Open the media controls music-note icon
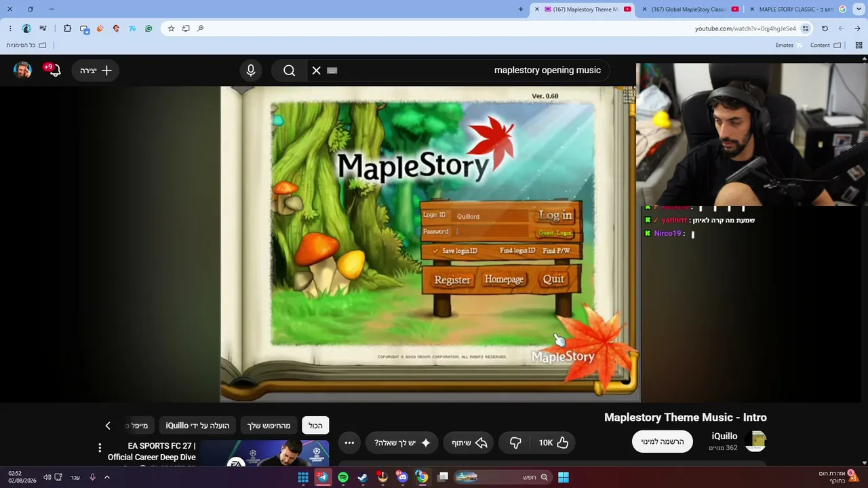The image size is (868, 488). coord(43,28)
